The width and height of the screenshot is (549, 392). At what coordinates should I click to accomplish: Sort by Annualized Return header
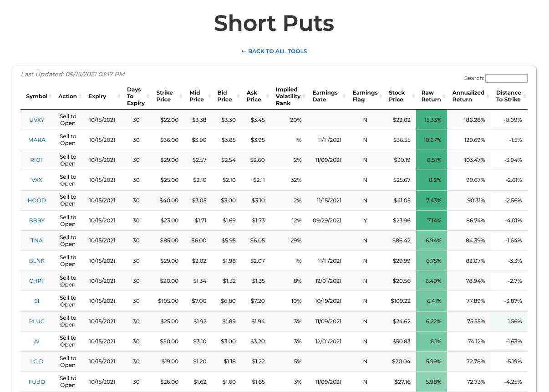468,96
